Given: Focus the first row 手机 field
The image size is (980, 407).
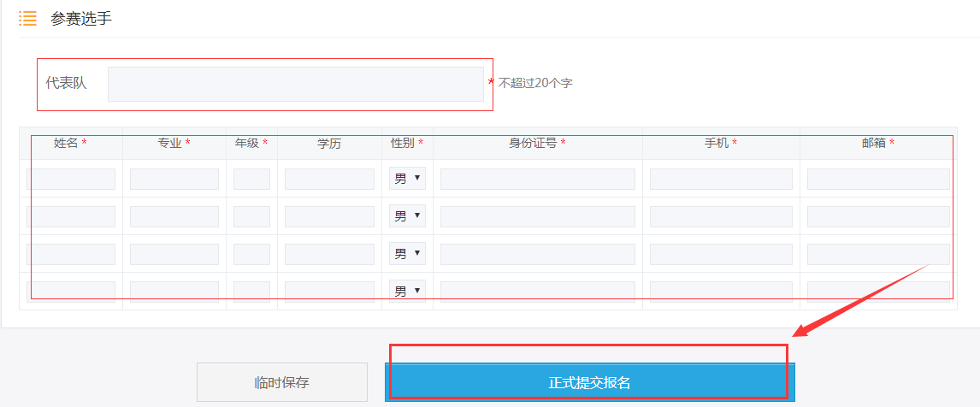Looking at the screenshot, I should pyautogui.click(x=721, y=179).
